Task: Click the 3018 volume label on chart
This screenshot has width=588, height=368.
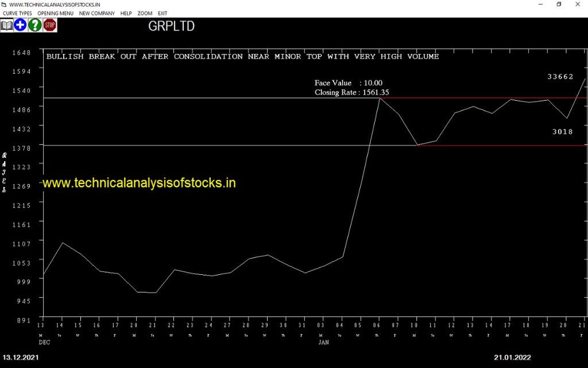Action: point(562,132)
